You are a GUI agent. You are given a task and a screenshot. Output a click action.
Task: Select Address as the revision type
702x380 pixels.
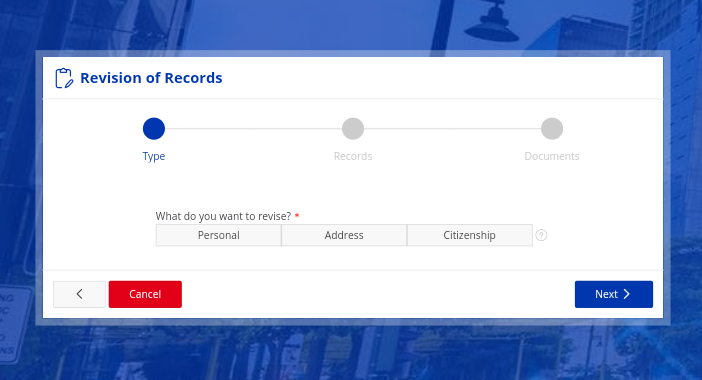click(344, 235)
